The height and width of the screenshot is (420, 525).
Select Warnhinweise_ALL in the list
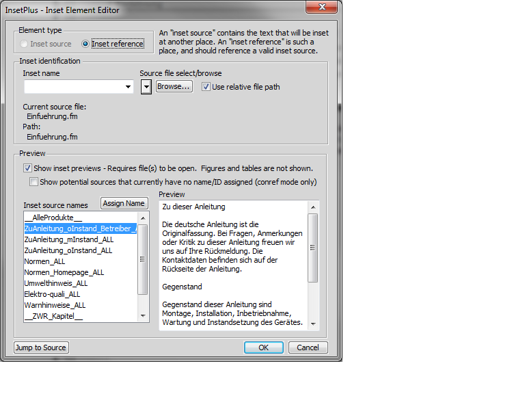(x=81, y=305)
